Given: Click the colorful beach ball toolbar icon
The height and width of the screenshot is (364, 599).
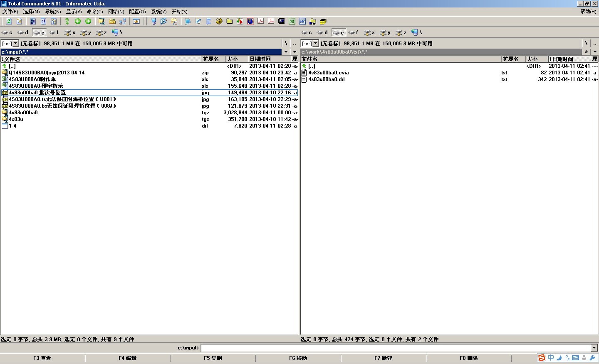Looking at the screenshot, I should click(x=240, y=21).
